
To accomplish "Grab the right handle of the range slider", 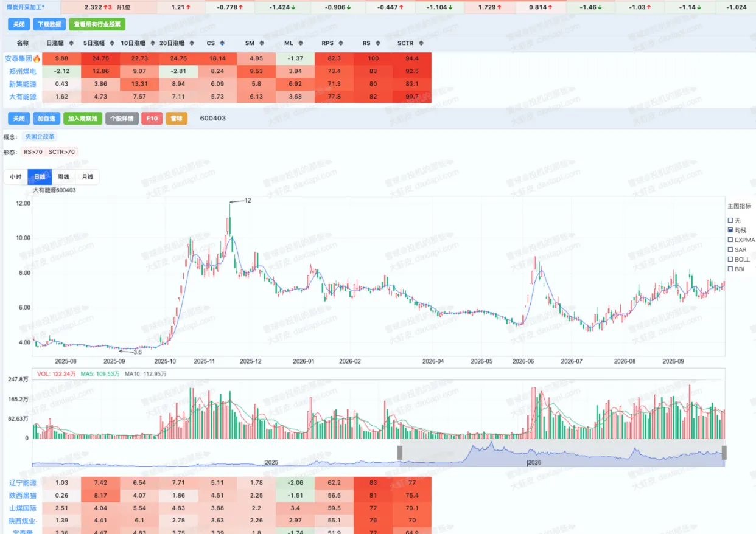I will (x=724, y=453).
